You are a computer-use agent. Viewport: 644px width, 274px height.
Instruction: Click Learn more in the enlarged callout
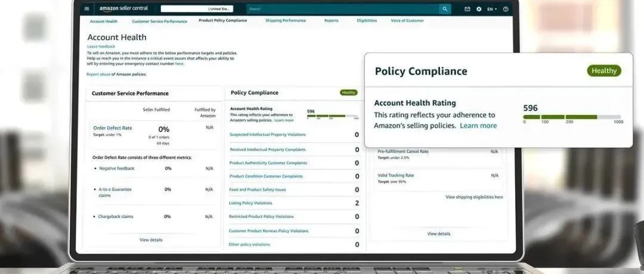pyautogui.click(x=478, y=126)
